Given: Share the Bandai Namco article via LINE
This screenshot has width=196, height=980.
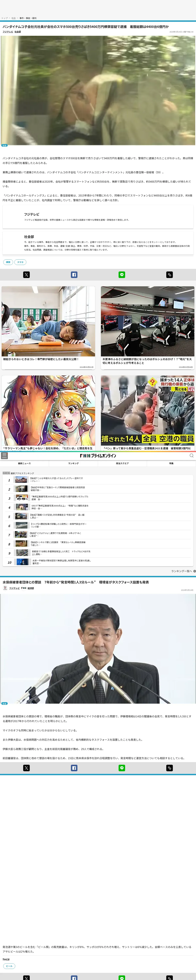Looking at the screenshot, I should pyautogui.click(x=122, y=275).
